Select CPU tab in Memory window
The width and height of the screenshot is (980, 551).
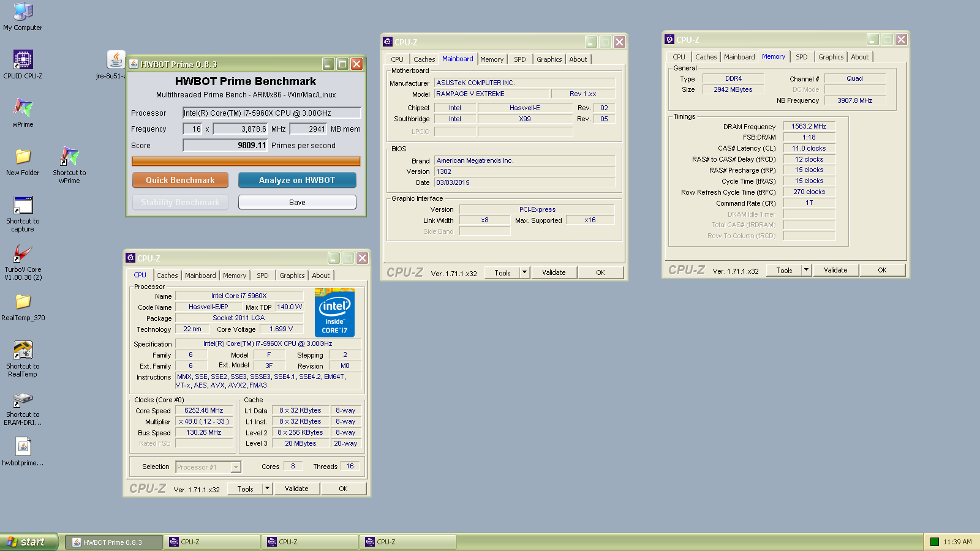[x=679, y=57]
